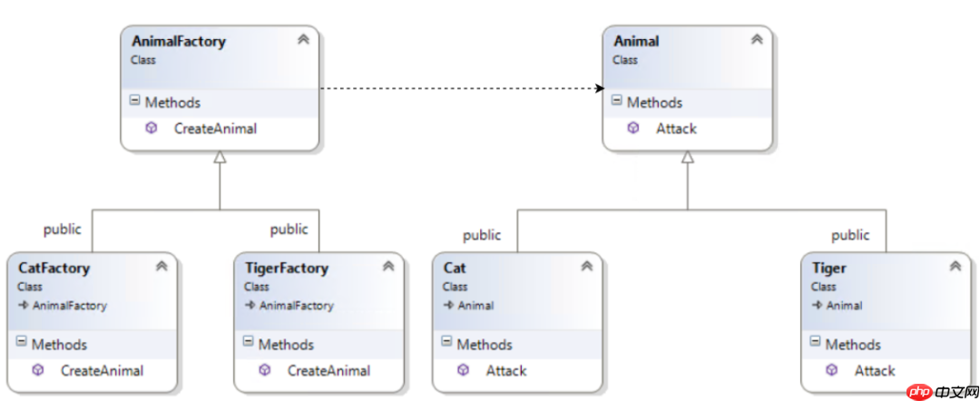The width and height of the screenshot is (980, 401).
Task: Click the inheritance arrow icon beside Animal in Tiger
Action: (817, 306)
